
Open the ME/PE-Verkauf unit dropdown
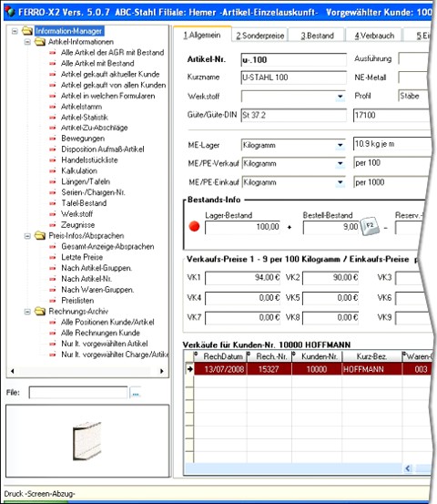[340, 164]
